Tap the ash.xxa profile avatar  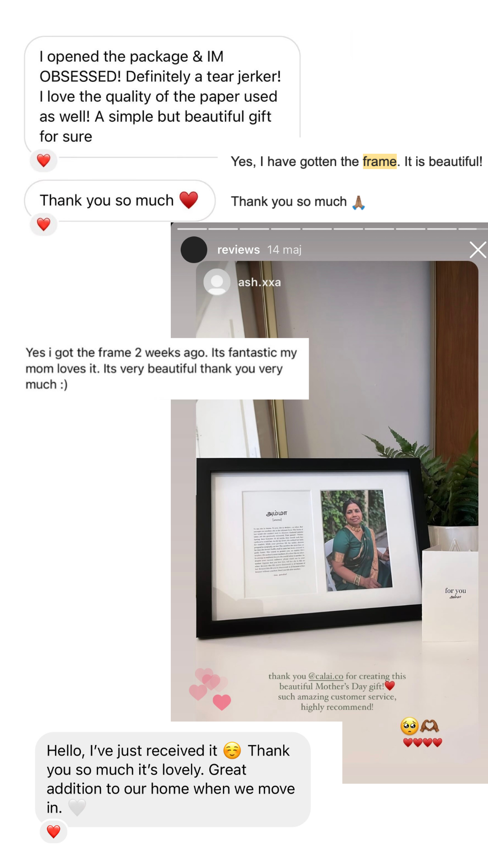[x=217, y=282]
